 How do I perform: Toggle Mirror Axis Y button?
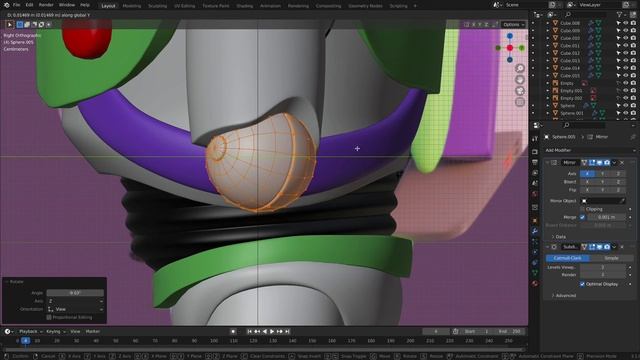coord(602,173)
